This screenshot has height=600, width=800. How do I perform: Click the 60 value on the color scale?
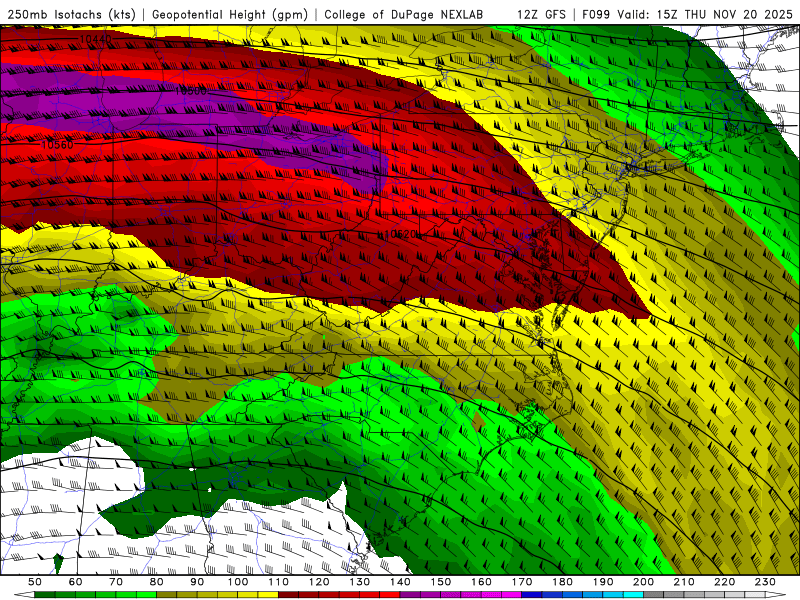(x=75, y=582)
